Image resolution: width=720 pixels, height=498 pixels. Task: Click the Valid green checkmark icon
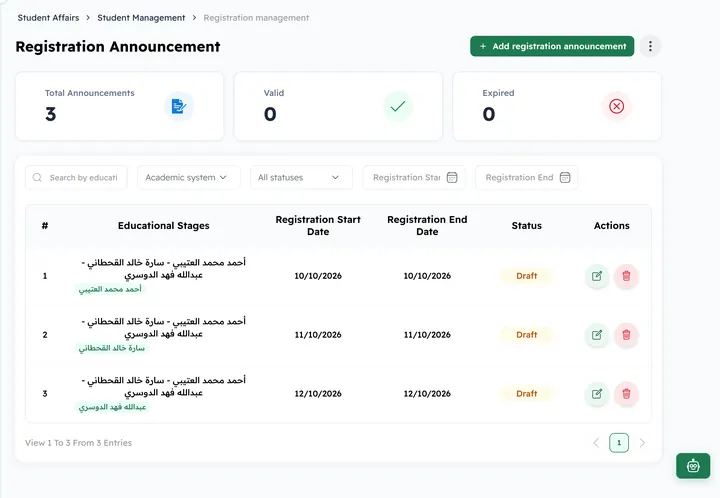click(x=398, y=106)
